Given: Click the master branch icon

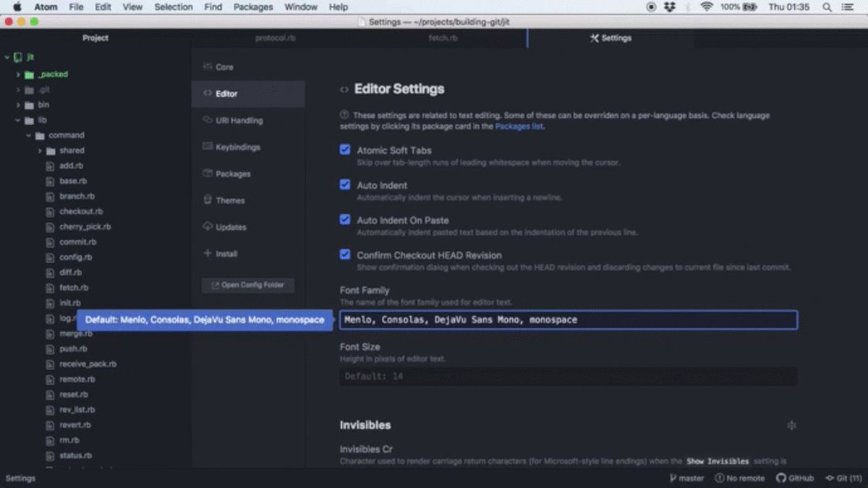Looking at the screenshot, I should click(x=673, y=478).
